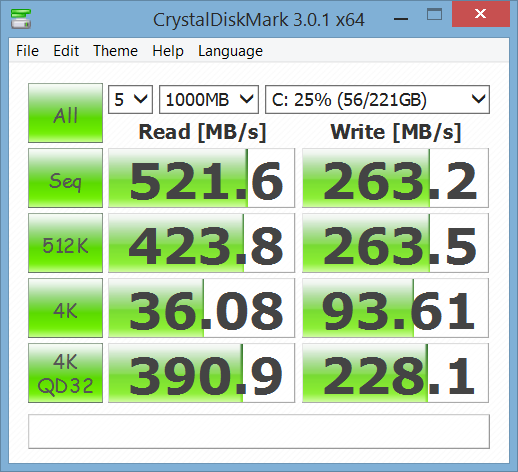518x472 pixels.
Task: Open the test count dropdown showing 5
Action: click(130, 99)
